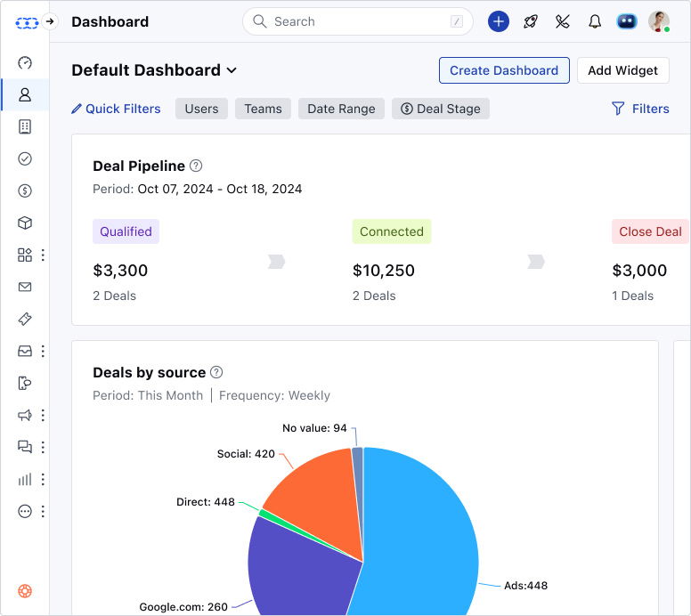Expand options dots beside ellipsis circle icon
The width and height of the screenshot is (691, 616).
pyautogui.click(x=43, y=511)
